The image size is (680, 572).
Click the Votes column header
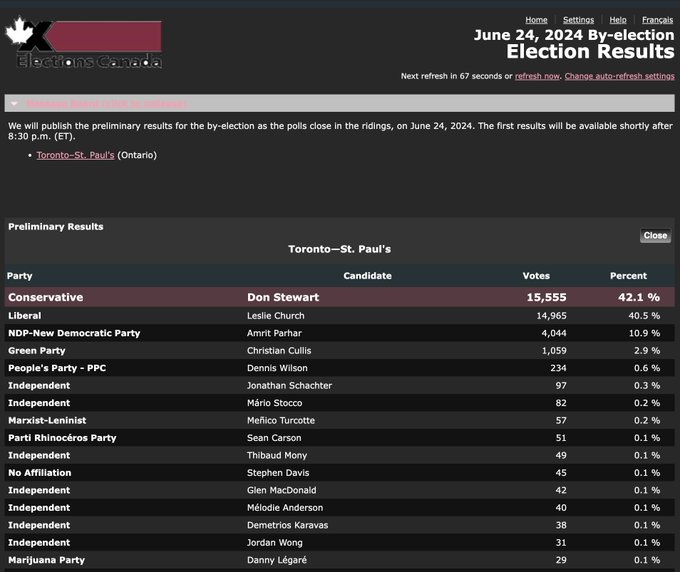[536, 276]
